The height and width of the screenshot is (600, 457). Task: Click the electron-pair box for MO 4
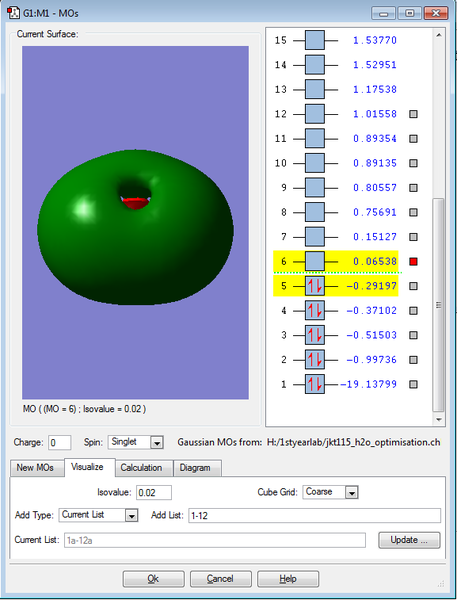(x=315, y=310)
